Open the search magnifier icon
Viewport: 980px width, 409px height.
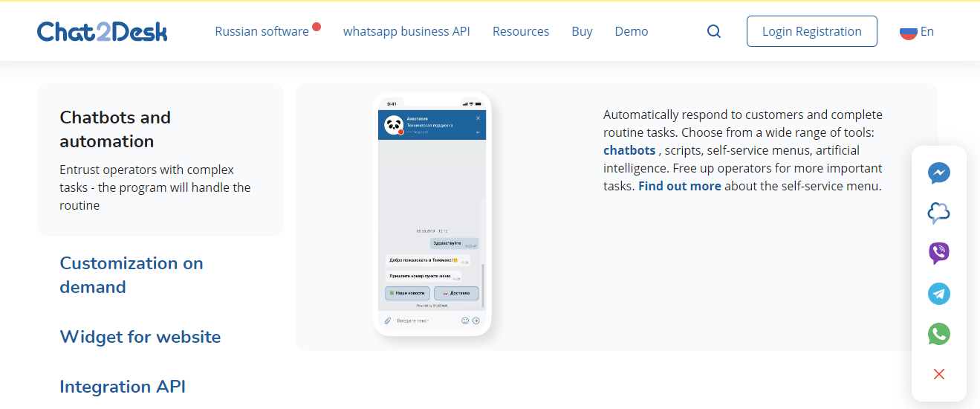[x=714, y=31]
